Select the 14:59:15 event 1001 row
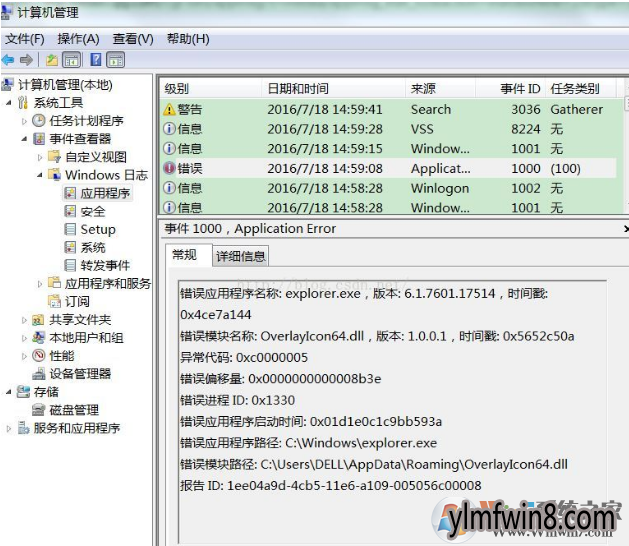The image size is (629, 546). coord(388,148)
